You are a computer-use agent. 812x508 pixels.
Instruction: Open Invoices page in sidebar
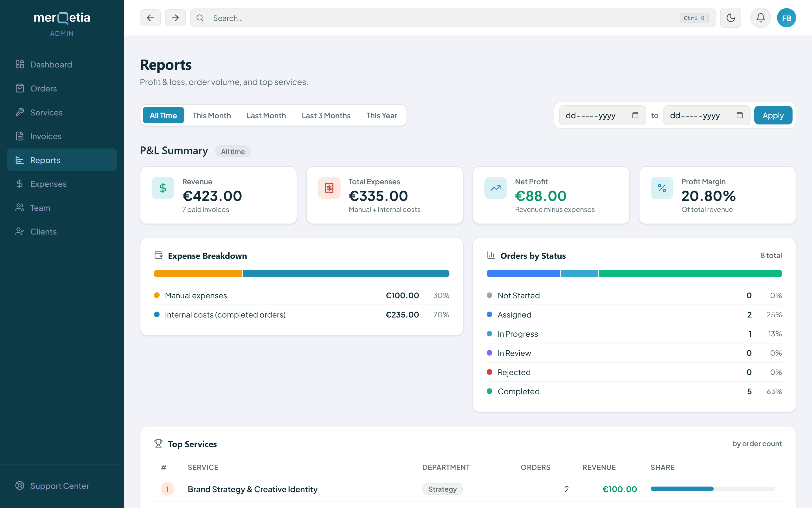click(62, 136)
